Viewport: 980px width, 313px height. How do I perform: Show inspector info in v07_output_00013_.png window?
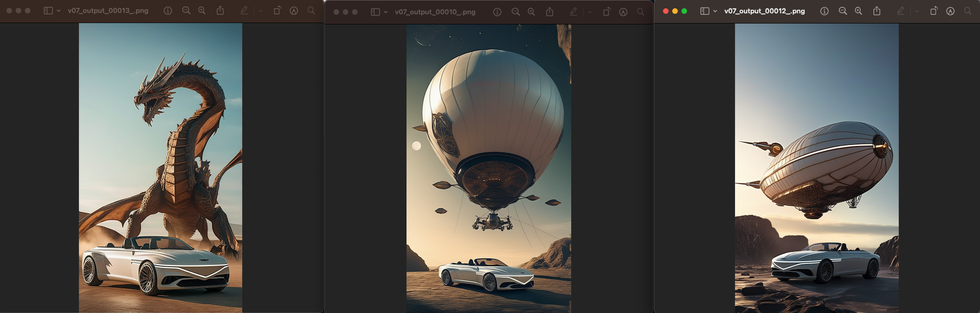coord(168,11)
